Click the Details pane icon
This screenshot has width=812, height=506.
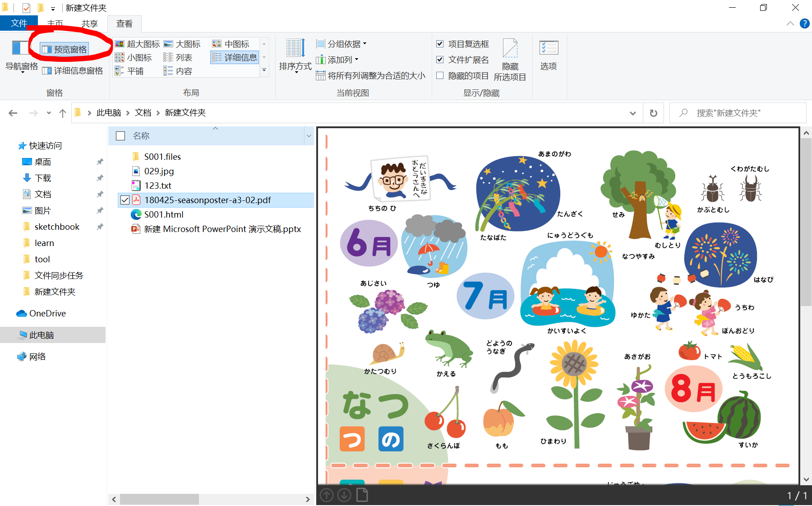(47, 71)
